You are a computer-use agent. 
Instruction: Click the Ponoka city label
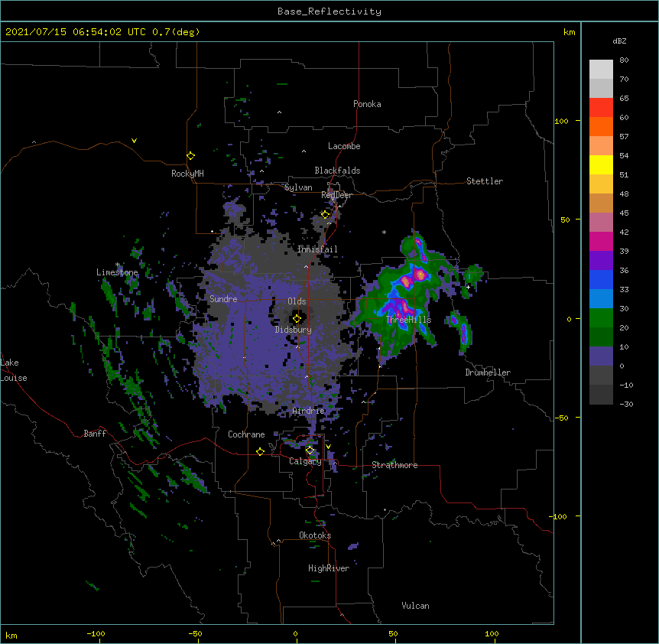point(367,104)
